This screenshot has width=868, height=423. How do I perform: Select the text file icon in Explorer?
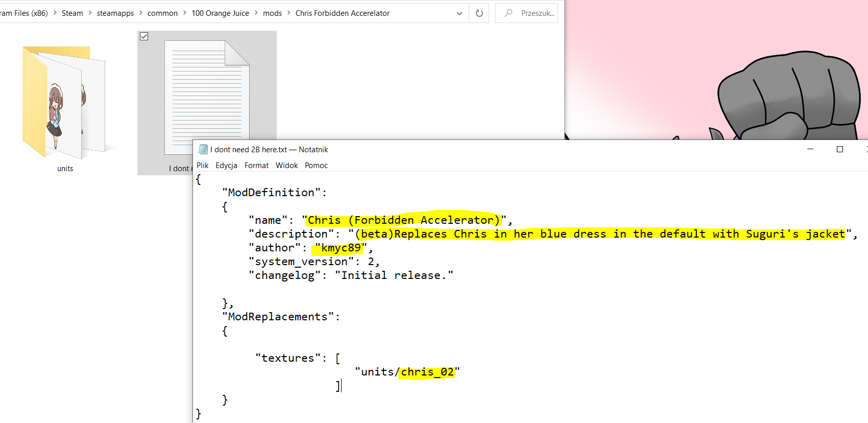coord(207,97)
